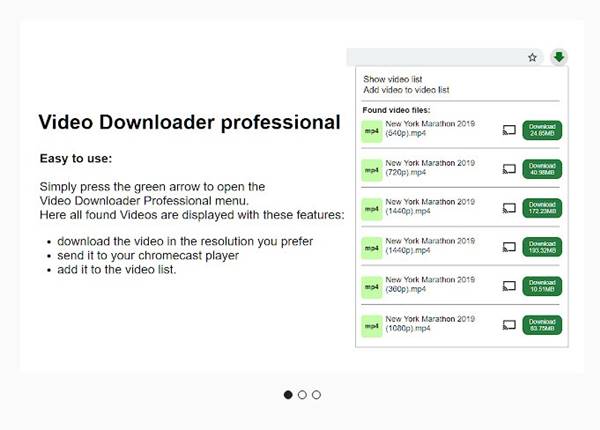Cast the 640p video to Chromecast
Screen dimensions: 600x430
tap(509, 130)
